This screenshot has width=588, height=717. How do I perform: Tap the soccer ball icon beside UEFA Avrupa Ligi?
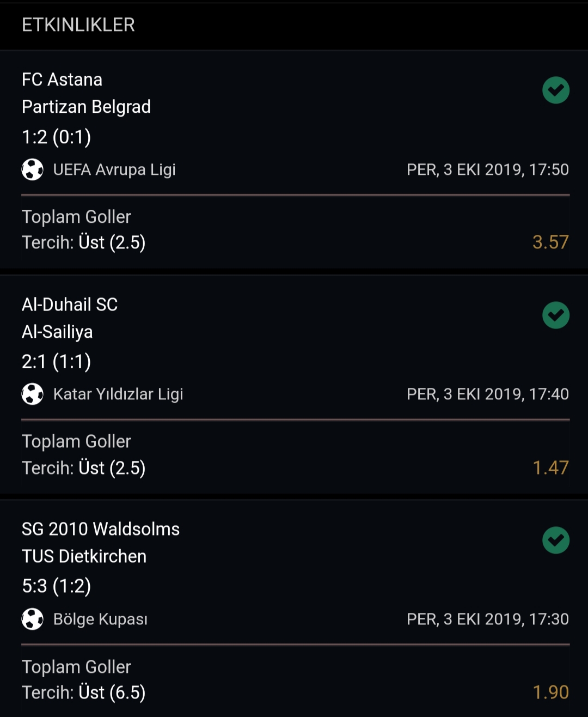tap(33, 169)
